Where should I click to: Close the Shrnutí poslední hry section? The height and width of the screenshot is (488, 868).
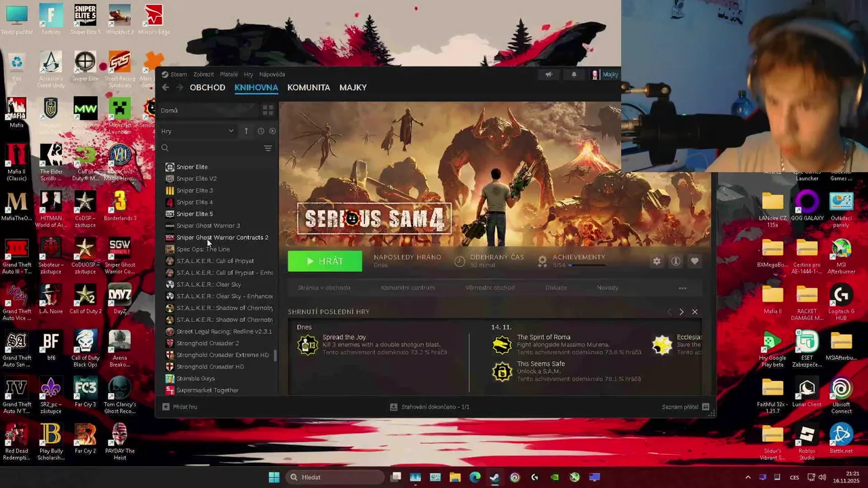click(694, 312)
